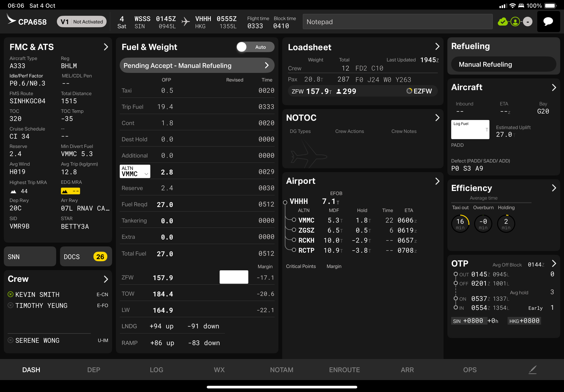Expand the FMC & ATS panel
This screenshot has width=564, height=392.
[x=106, y=47]
